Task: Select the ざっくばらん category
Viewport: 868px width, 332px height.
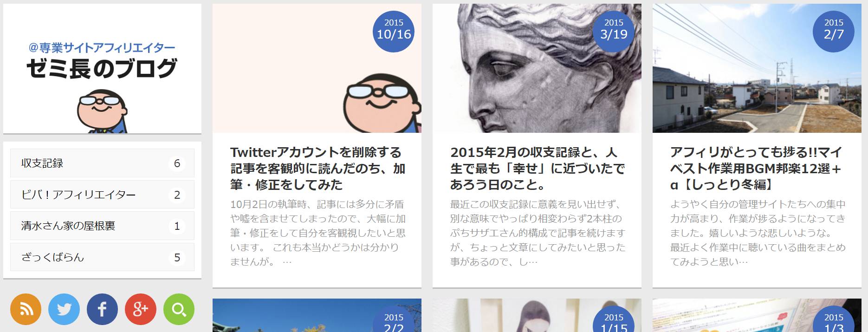Action: 102,257
